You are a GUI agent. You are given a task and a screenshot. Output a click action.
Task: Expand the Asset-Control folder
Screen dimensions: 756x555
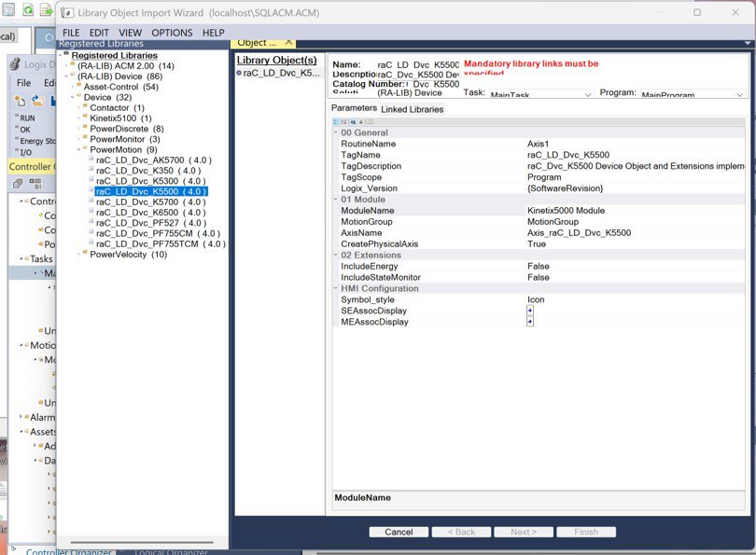73,87
